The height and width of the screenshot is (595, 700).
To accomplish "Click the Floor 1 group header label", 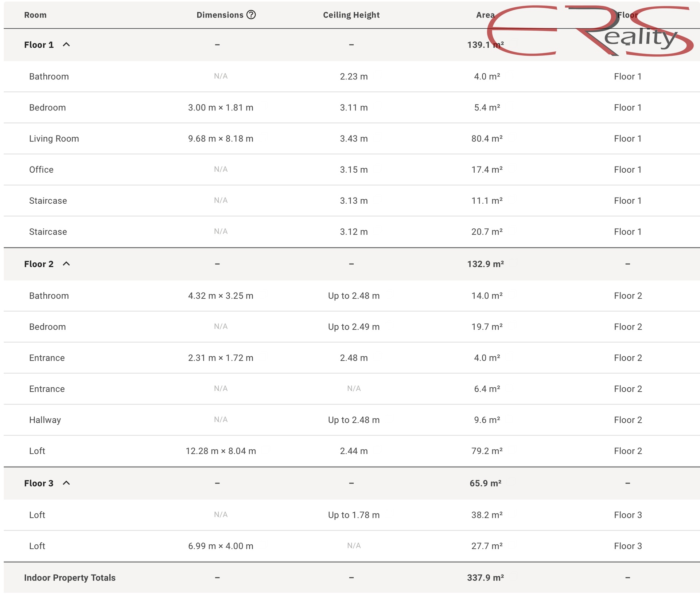I will pos(39,44).
